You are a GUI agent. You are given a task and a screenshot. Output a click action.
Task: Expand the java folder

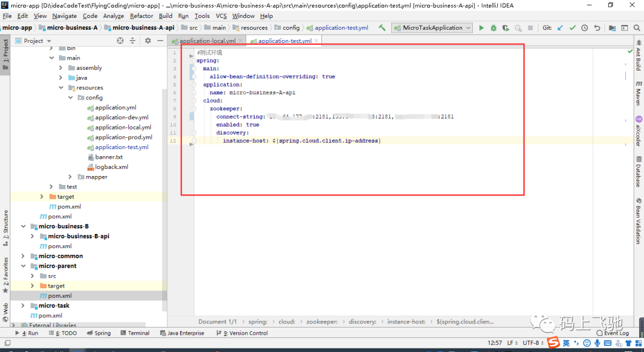pos(61,78)
